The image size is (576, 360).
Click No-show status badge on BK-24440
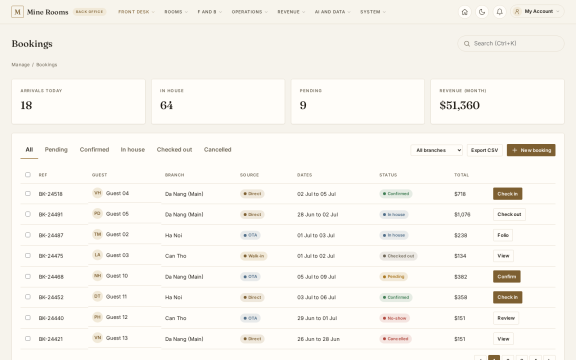395,318
